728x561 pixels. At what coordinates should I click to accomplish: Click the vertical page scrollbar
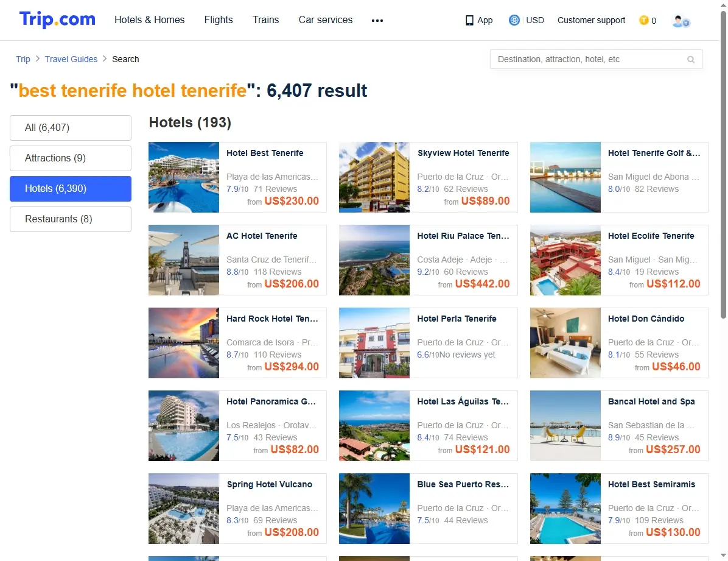point(723,165)
